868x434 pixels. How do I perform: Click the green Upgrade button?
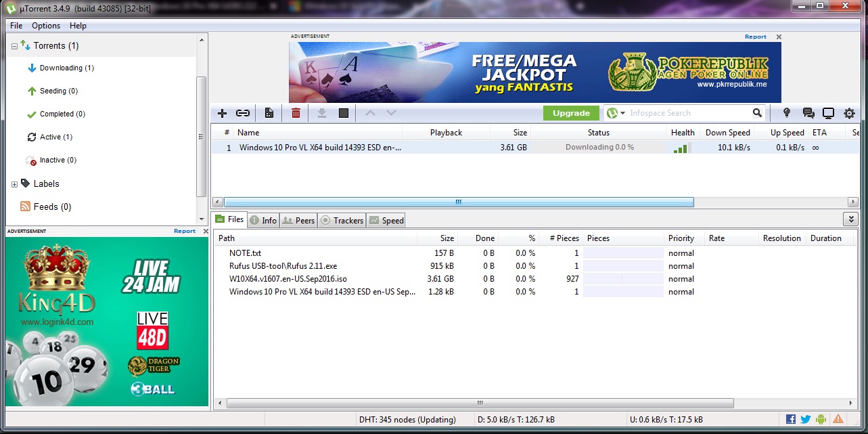pos(572,112)
